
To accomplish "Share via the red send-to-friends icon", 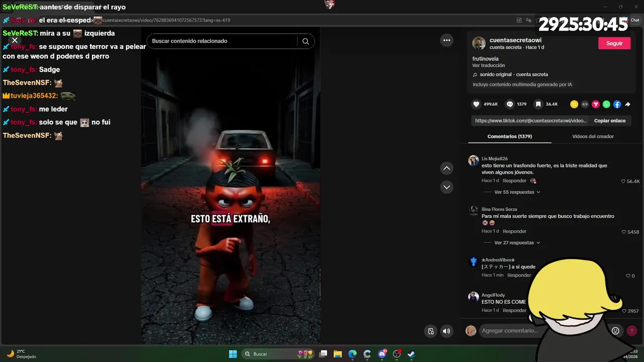I will pos(596,105).
